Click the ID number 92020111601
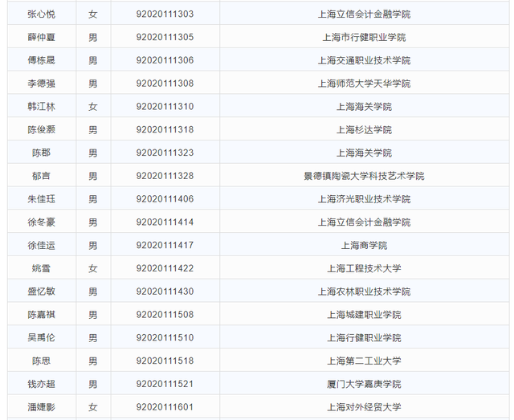 pos(165,407)
